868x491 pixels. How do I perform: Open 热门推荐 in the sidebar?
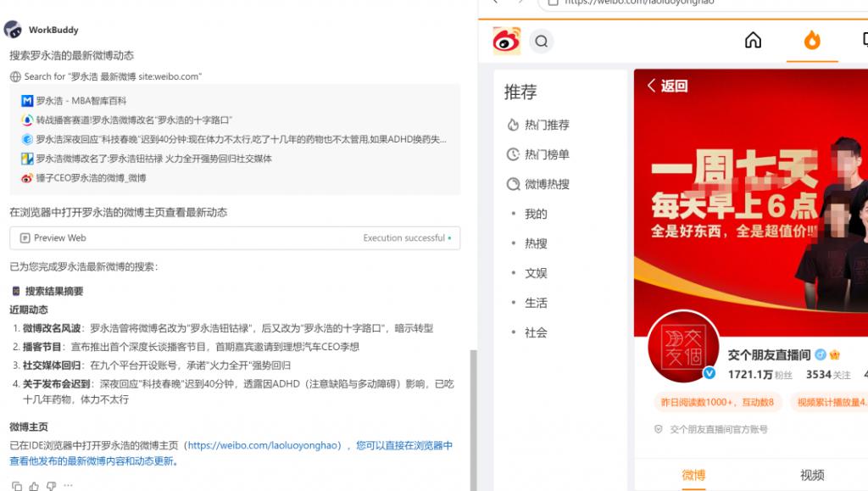pyautogui.click(x=546, y=125)
